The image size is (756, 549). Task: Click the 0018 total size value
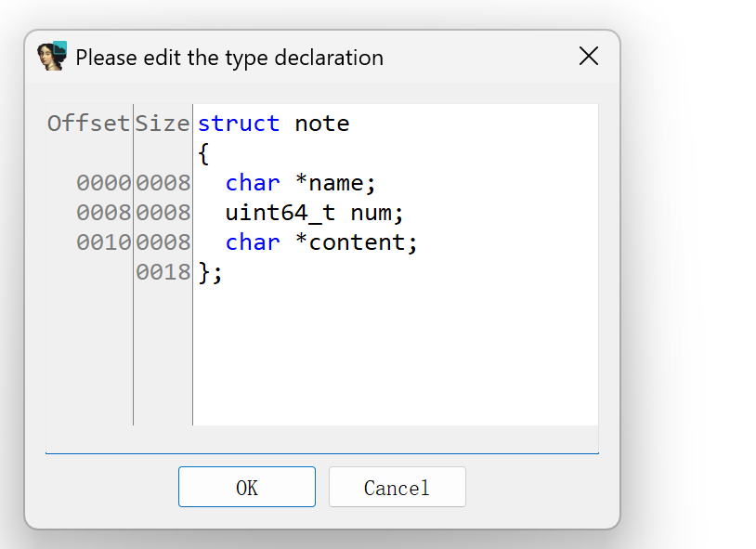(x=163, y=272)
